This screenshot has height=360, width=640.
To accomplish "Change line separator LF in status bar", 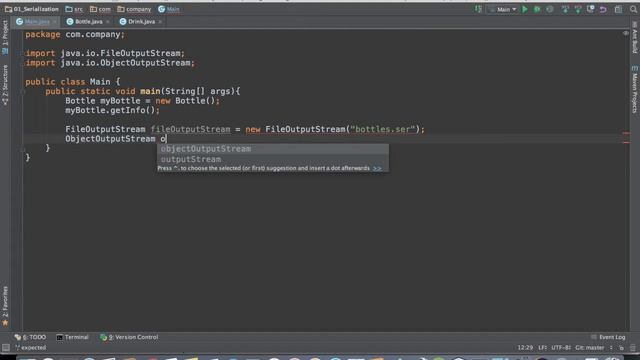I will click(542, 348).
